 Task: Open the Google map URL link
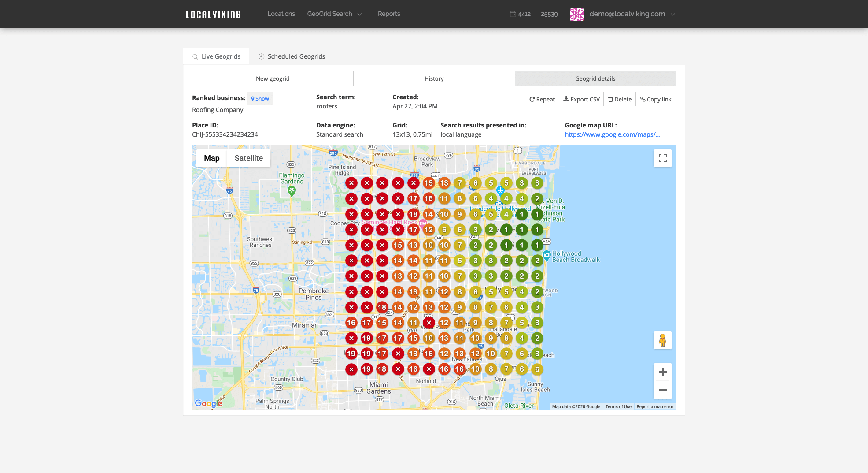click(613, 134)
